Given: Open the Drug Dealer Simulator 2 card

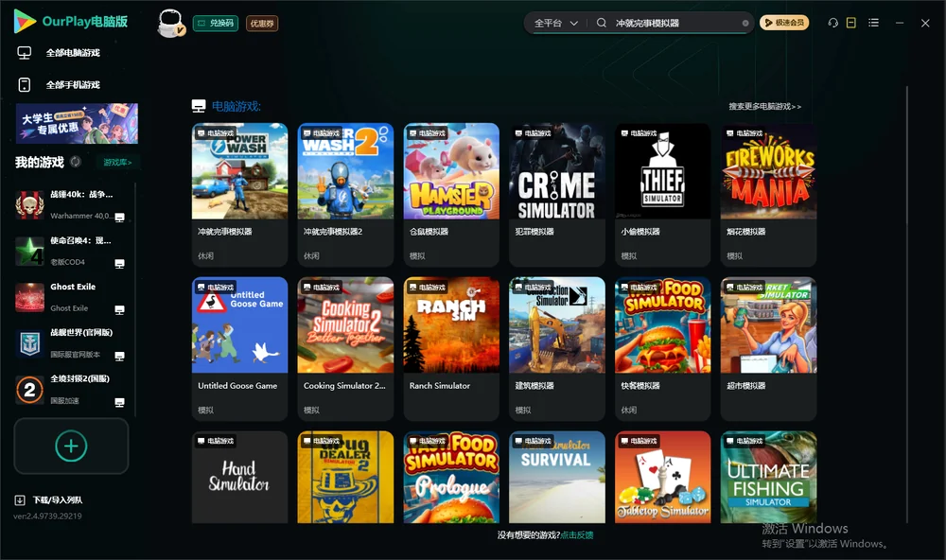Looking at the screenshot, I should pyautogui.click(x=345, y=477).
